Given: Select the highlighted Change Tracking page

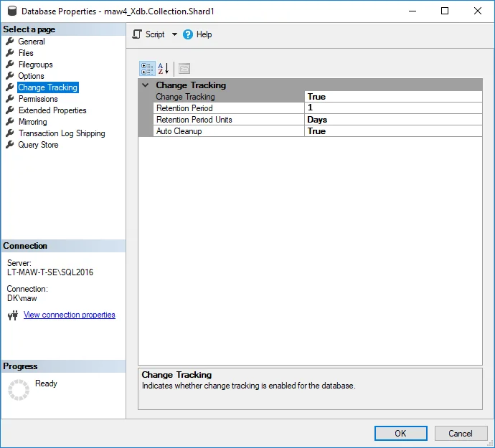Looking at the screenshot, I should tap(47, 87).
